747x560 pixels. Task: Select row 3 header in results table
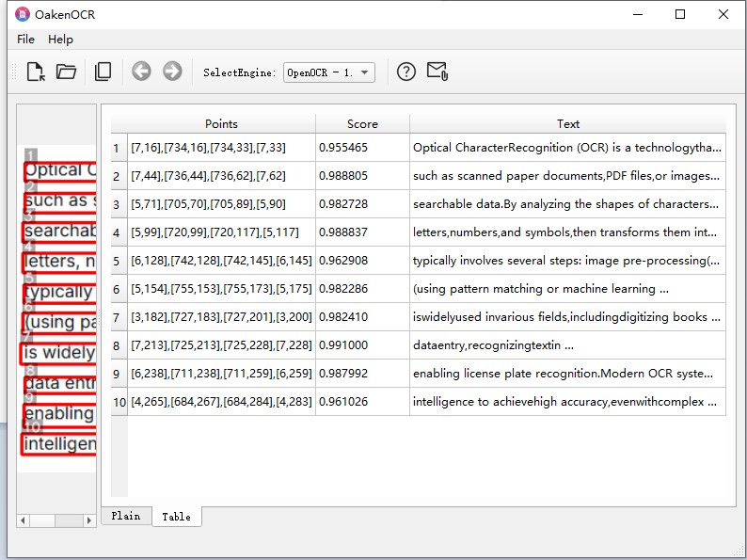pyautogui.click(x=118, y=204)
